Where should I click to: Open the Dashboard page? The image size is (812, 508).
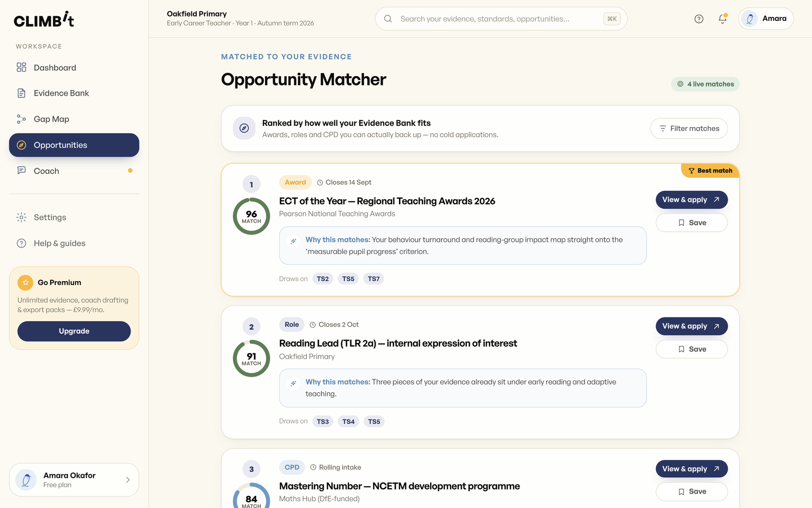(74, 68)
